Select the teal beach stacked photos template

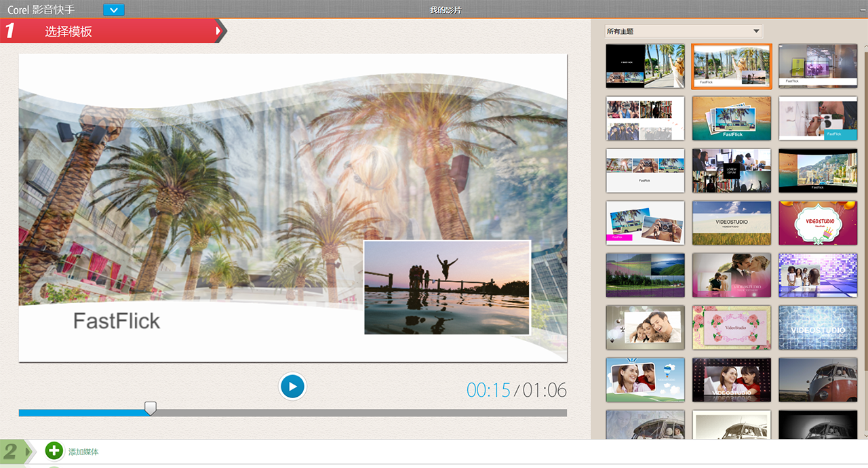coord(732,119)
